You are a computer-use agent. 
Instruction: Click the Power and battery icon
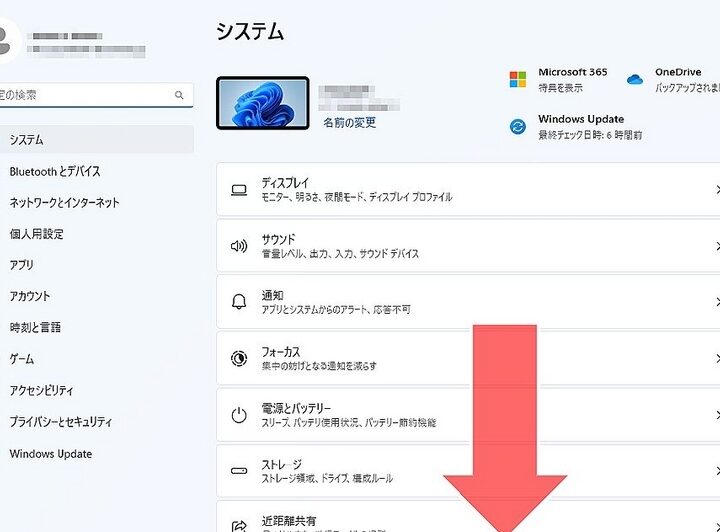pos(239,414)
